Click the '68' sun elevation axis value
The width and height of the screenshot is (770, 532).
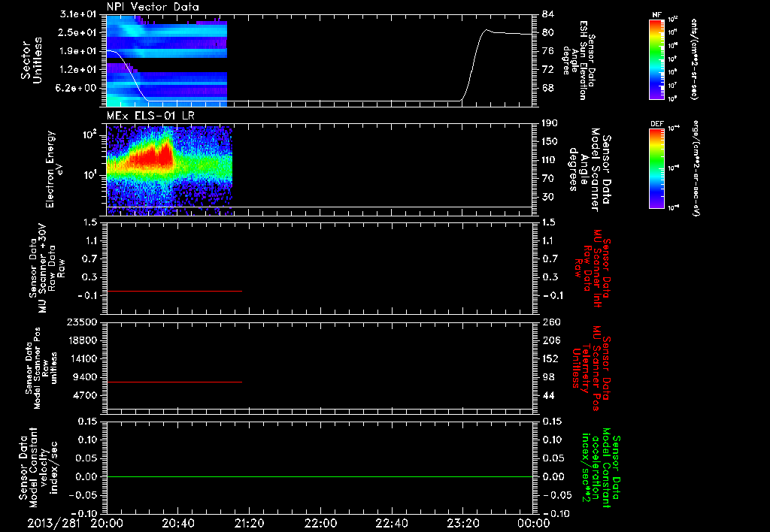548,89
